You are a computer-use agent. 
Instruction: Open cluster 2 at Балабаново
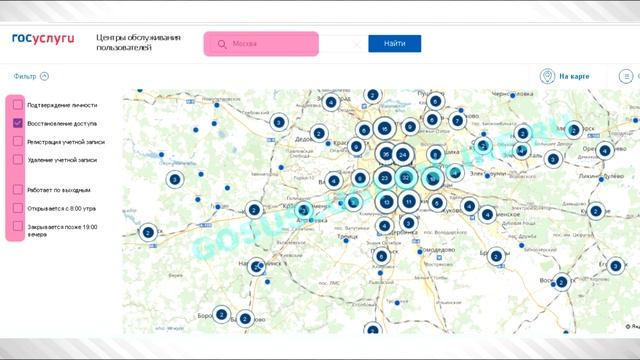[x=245, y=319]
